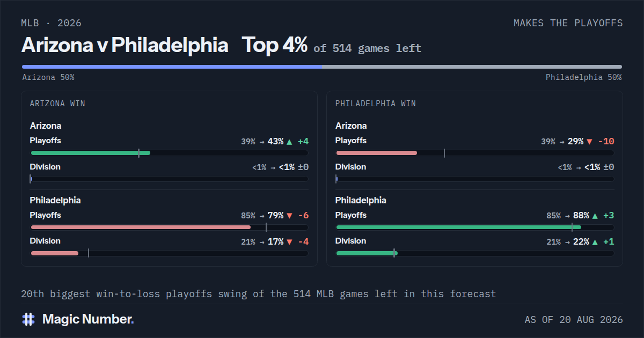This screenshot has width=644, height=338.
Task: Click the Magic Number brand name
Action: [88, 319]
